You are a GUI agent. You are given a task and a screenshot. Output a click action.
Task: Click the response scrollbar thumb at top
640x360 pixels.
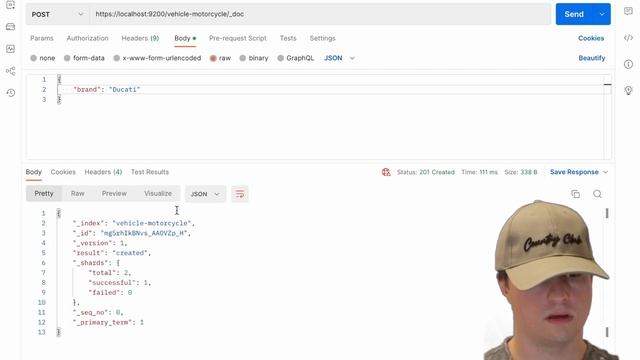coord(607,213)
